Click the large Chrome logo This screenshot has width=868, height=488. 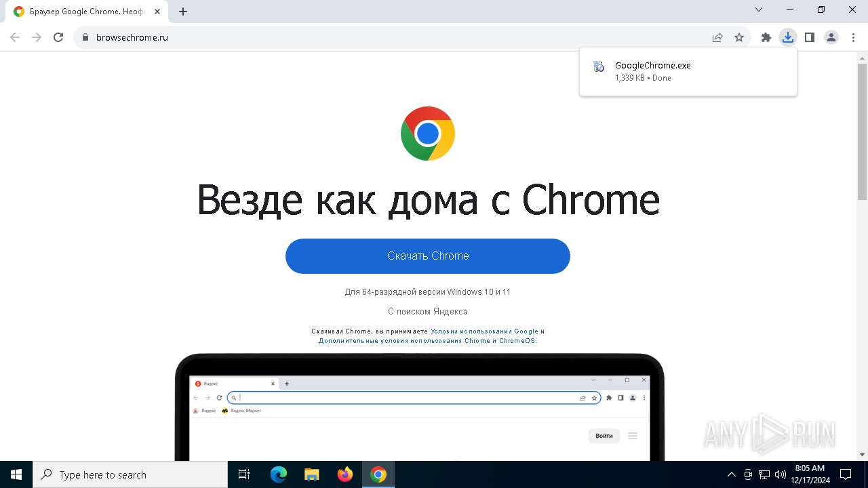[428, 134]
